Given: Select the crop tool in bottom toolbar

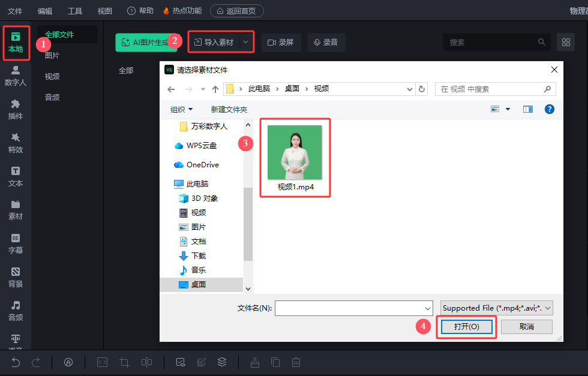Looking at the screenshot, I should coord(124,362).
